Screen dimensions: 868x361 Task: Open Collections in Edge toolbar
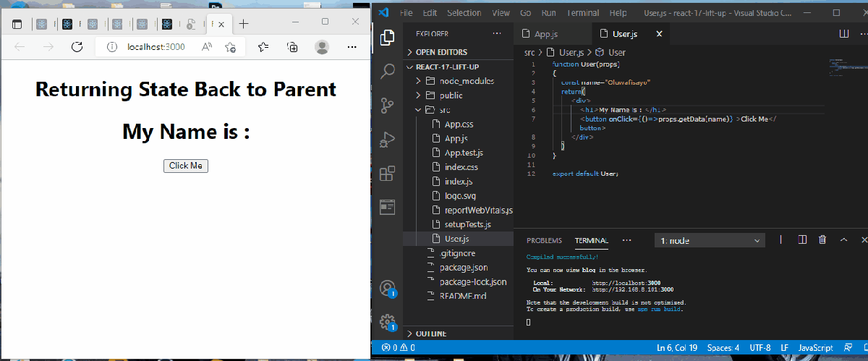(292, 47)
